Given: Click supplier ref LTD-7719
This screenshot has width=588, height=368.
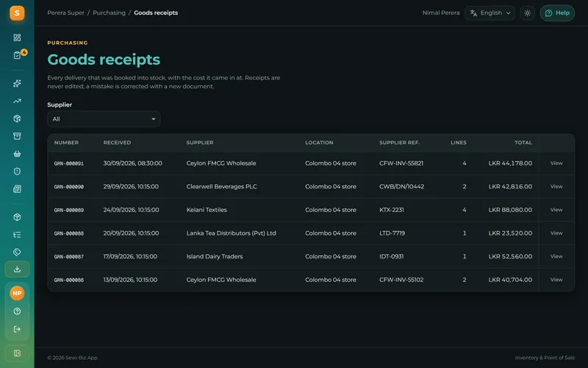Looking at the screenshot, I should [392, 233].
